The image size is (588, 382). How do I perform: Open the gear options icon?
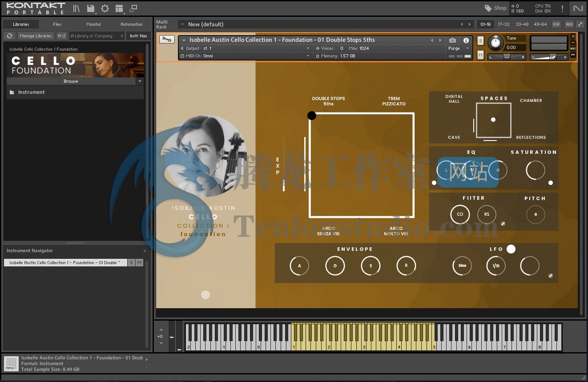click(105, 8)
